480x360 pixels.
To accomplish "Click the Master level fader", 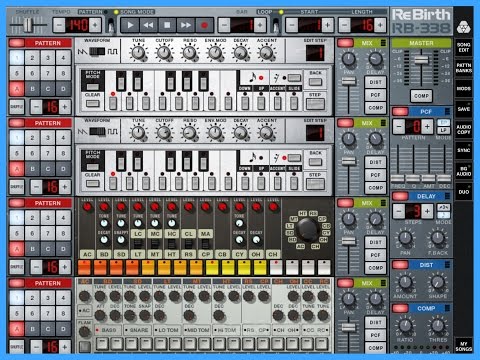I will 421,60.
